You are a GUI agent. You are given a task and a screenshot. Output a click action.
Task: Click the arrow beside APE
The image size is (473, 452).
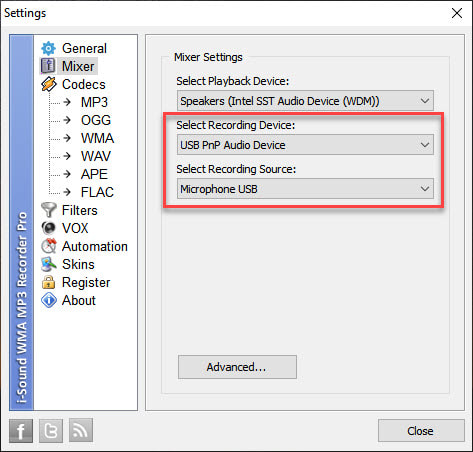[67, 174]
